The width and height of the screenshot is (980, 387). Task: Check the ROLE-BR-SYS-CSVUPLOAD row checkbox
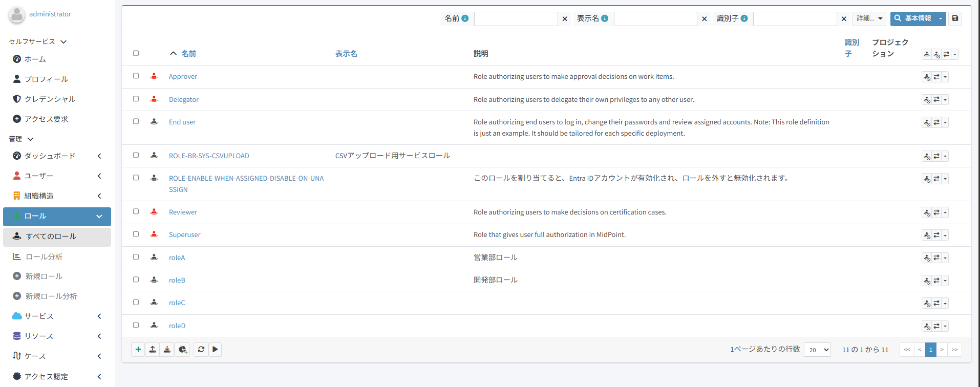coord(136,155)
